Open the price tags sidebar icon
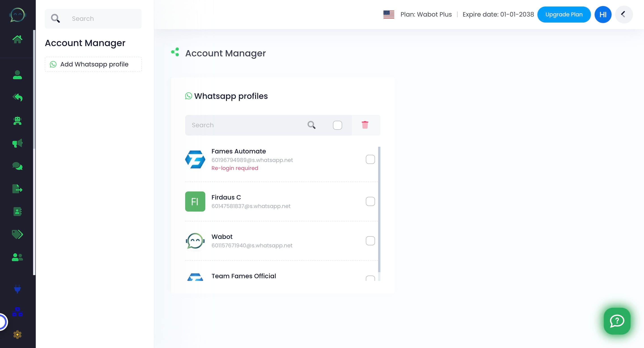 click(17, 234)
